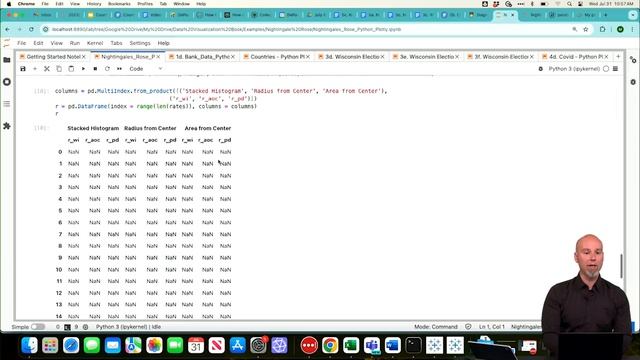Insert a cell below with plus icon
This screenshot has width=640, height=360.
(35, 69)
